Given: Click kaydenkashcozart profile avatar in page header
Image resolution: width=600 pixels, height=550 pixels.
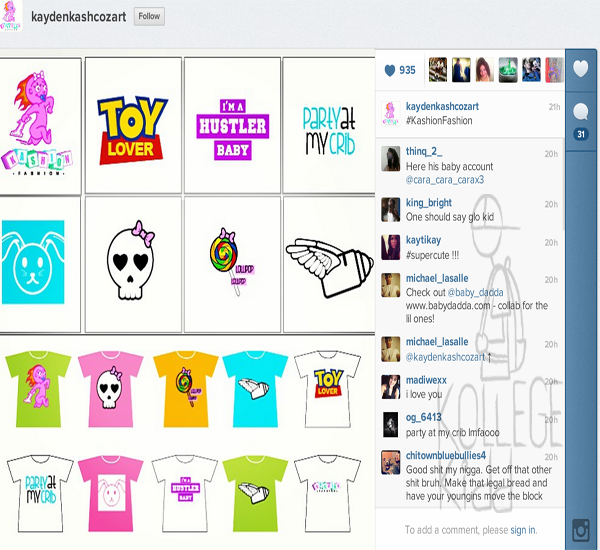Looking at the screenshot, I should [13, 17].
